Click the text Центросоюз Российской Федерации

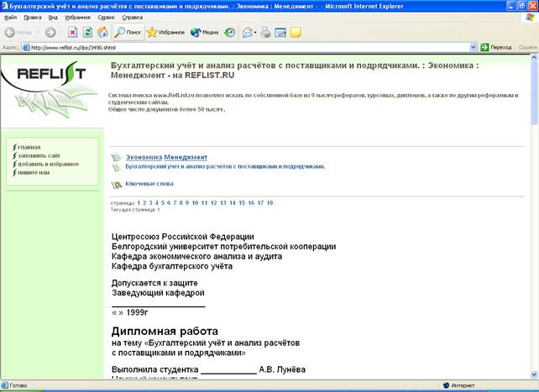[183, 237]
